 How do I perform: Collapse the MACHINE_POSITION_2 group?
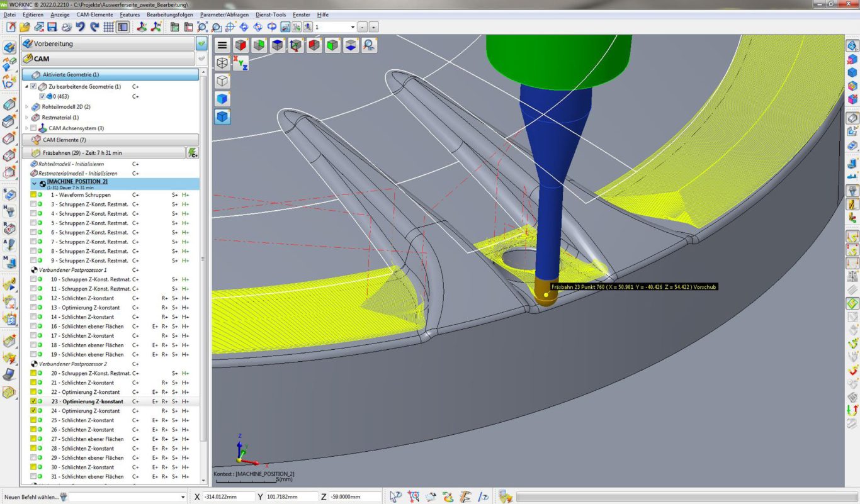pos(35,184)
